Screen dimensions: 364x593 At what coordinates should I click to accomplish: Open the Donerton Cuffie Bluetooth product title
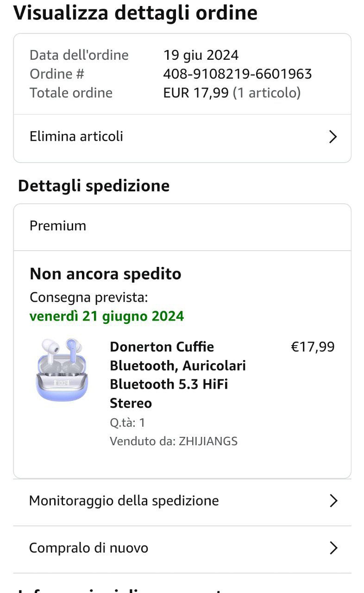click(x=177, y=375)
